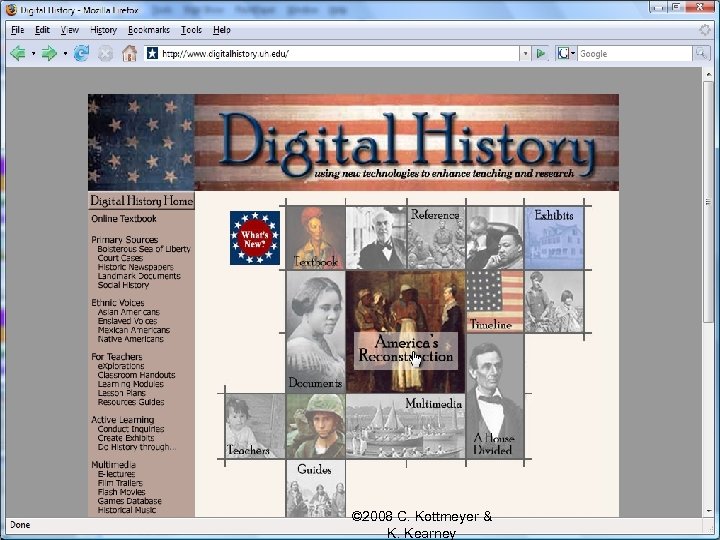Open the Edit menu

42,30
